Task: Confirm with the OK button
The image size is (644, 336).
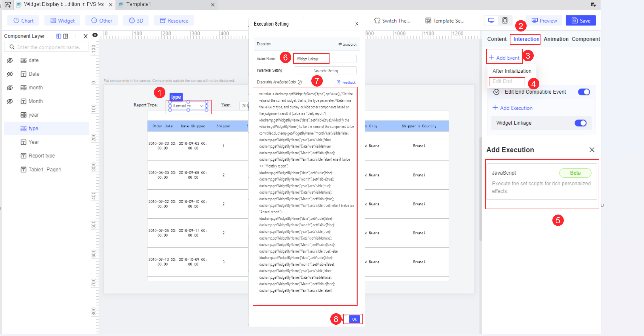Action: point(354,319)
